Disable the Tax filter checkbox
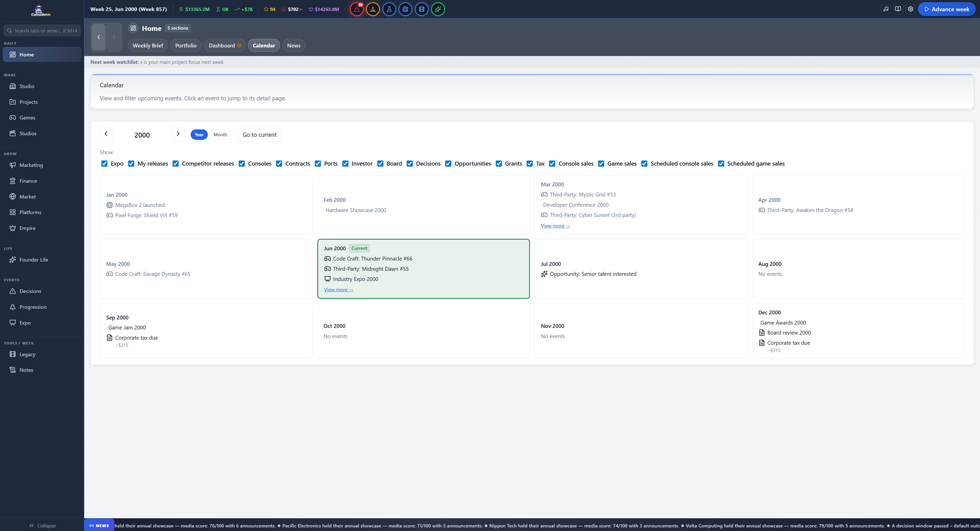The image size is (980, 531). click(x=529, y=164)
